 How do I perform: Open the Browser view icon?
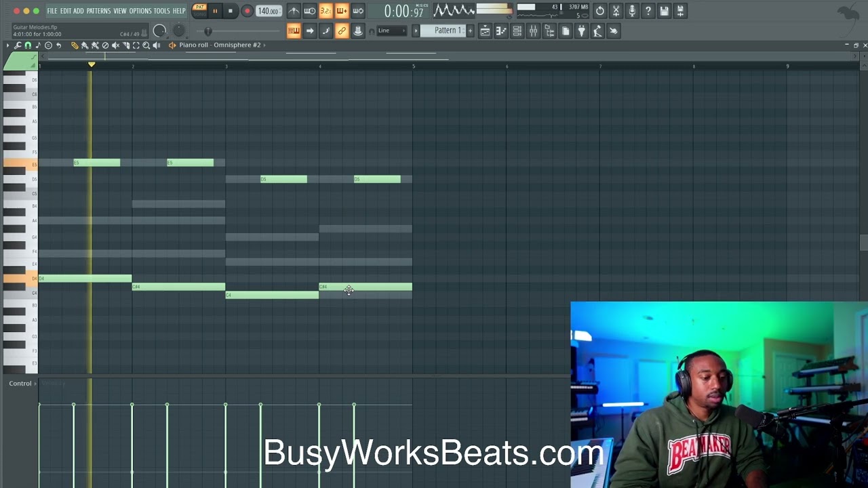click(549, 30)
